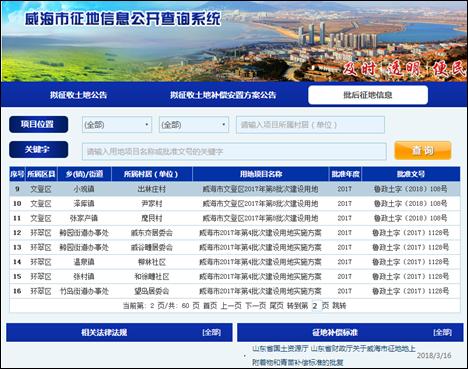The height and width of the screenshot is (369, 468).
Task: Open [全部] link beside 征地补偿标准
Action: [x=442, y=332]
